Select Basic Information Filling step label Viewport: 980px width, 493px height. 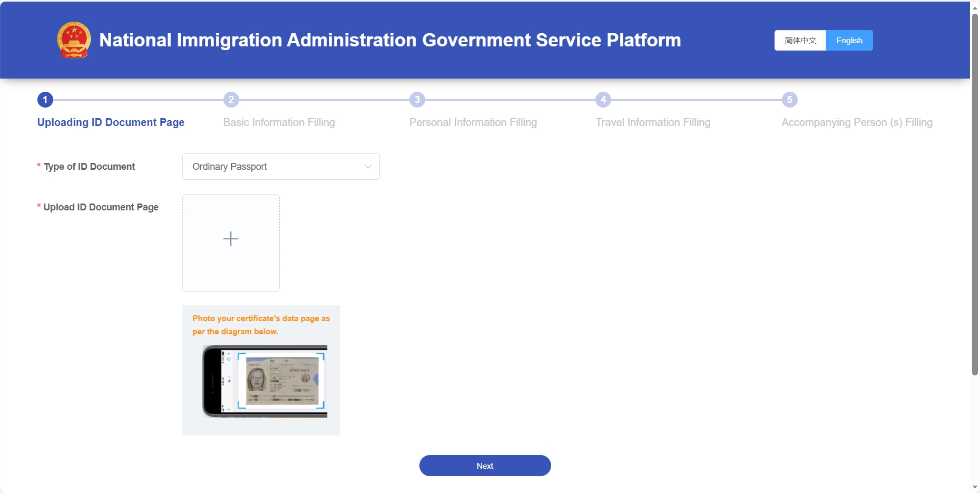pyautogui.click(x=279, y=122)
